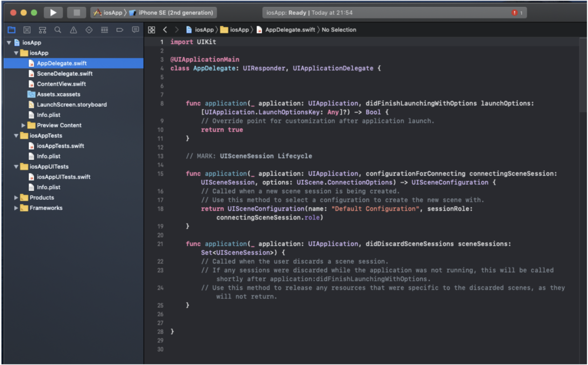
Task: Open the Find navigator magnifier icon
Action: pos(58,30)
